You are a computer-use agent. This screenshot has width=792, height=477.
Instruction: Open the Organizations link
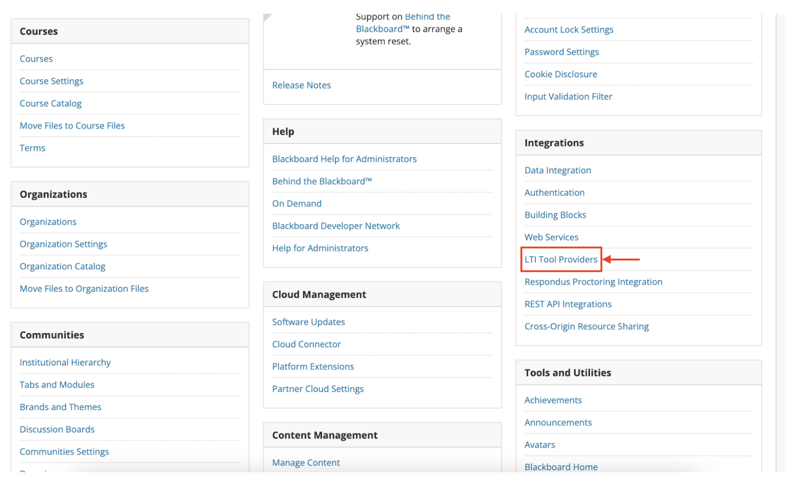tap(48, 221)
